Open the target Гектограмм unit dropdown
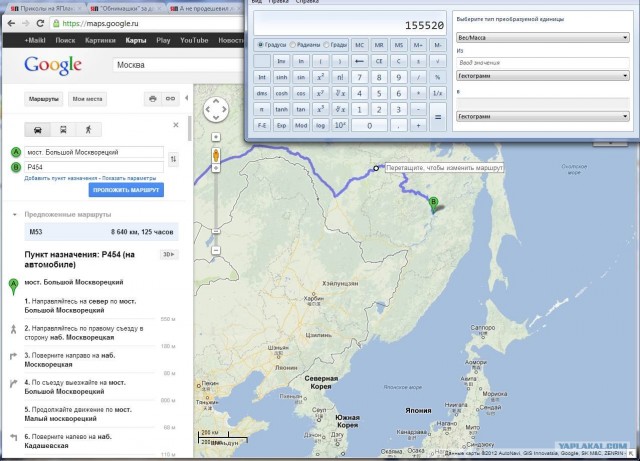The image size is (640, 461). (x=543, y=116)
